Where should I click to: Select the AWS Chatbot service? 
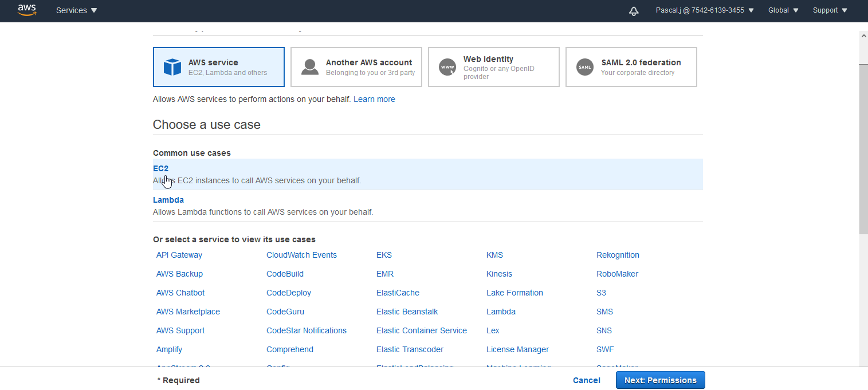(180, 293)
